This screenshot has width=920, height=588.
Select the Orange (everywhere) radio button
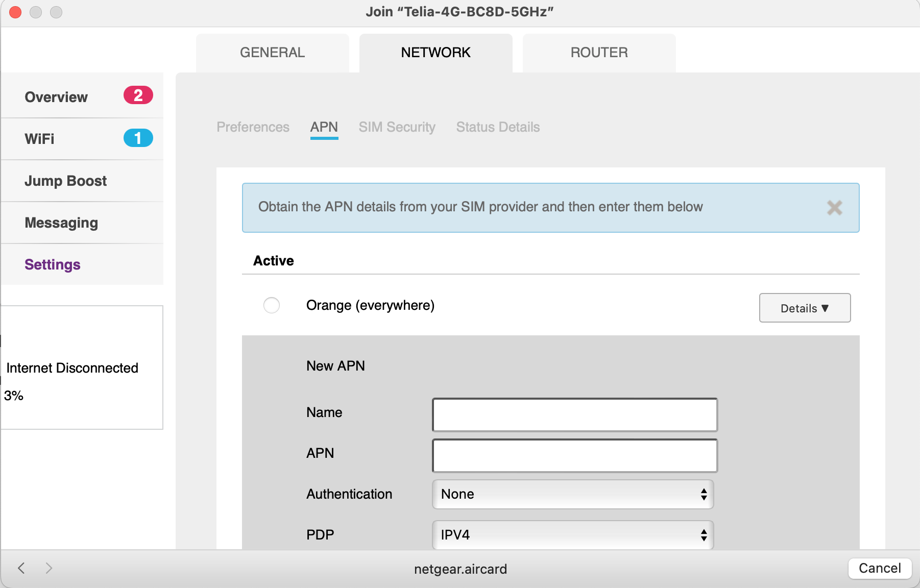click(272, 305)
